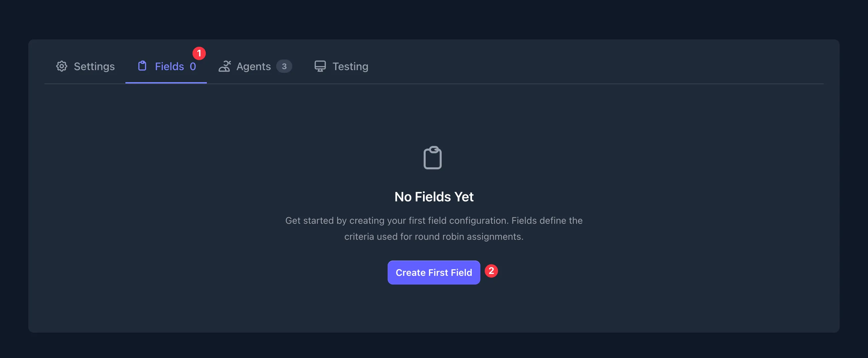
Task: Click the empty-state area above the heading
Action: [x=434, y=122]
